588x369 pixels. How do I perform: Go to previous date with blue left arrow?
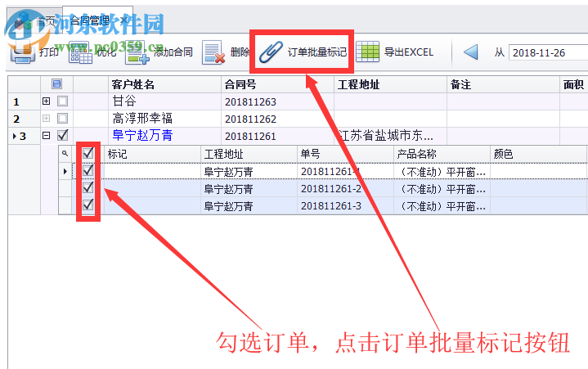[x=470, y=52]
